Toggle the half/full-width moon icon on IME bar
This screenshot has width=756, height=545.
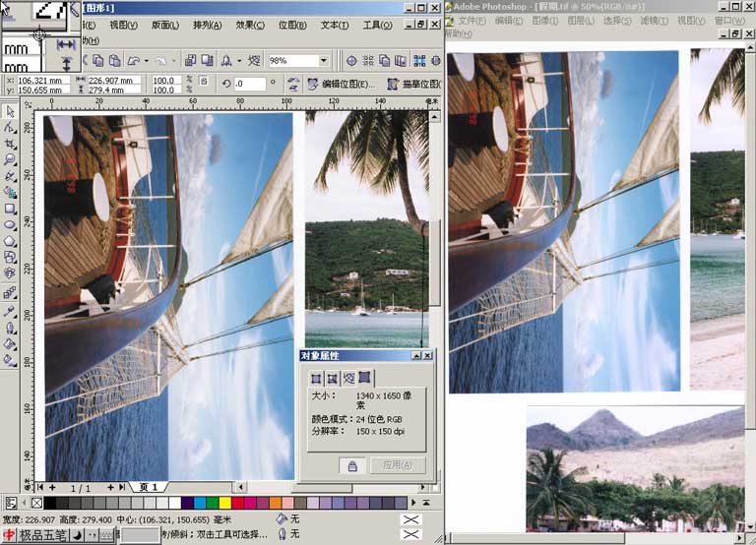77,535
